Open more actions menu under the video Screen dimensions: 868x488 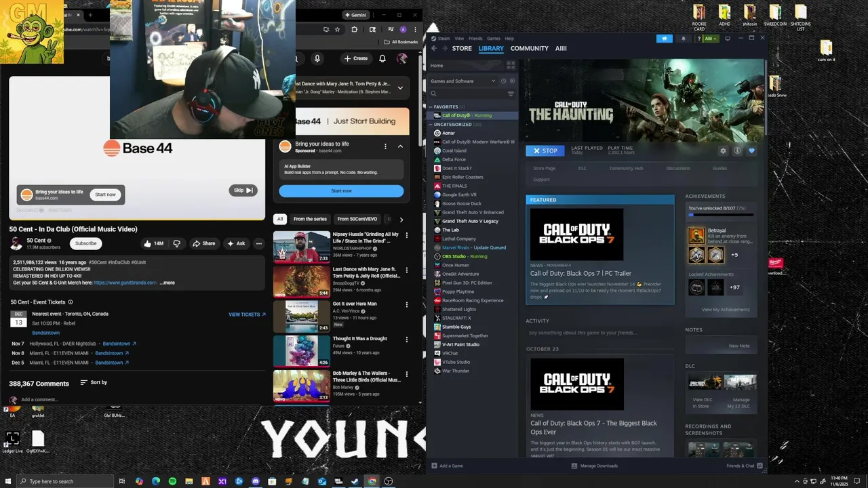(258, 243)
